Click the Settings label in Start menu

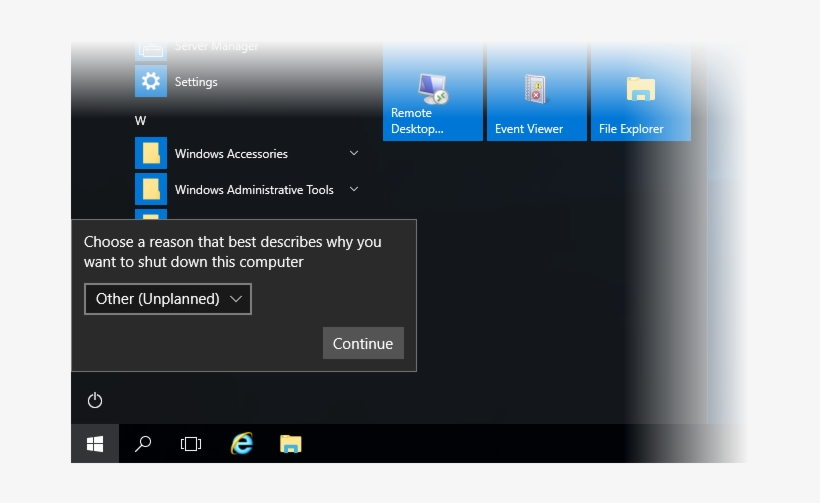(196, 82)
